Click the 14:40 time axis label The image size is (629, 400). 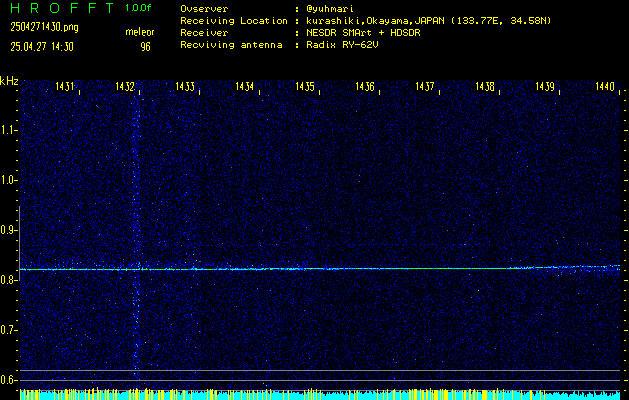[x=605, y=86]
